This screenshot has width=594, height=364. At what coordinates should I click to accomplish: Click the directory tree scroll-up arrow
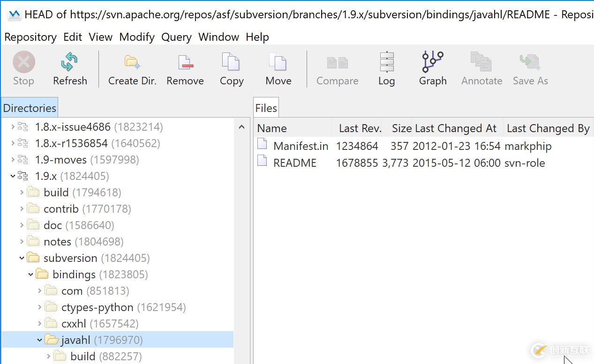click(242, 127)
